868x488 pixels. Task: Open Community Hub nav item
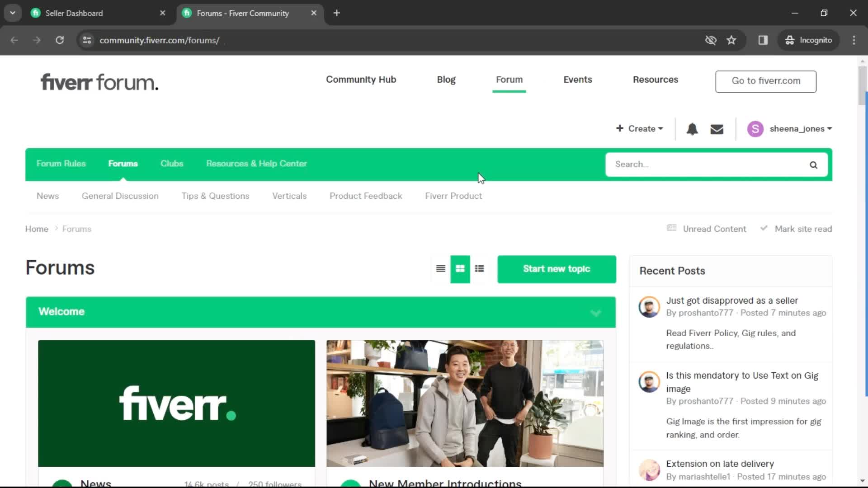[361, 80]
